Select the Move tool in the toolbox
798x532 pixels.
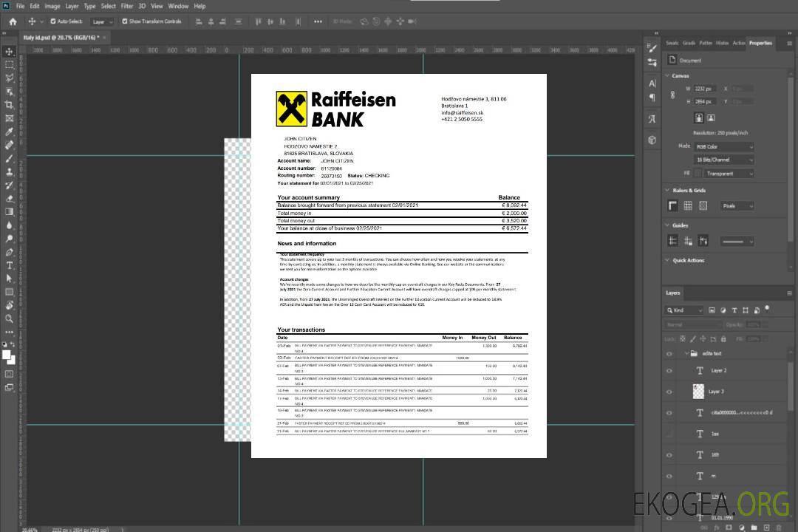[9, 52]
